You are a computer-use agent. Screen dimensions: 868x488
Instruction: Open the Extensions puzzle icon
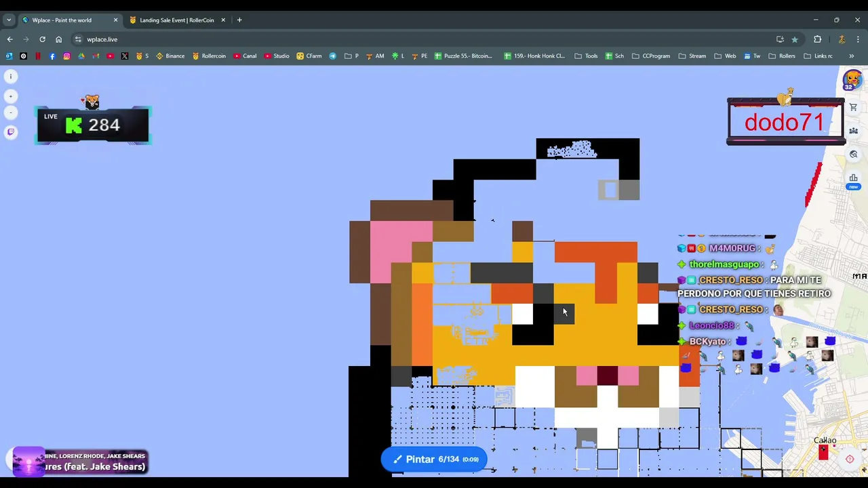pos(817,39)
